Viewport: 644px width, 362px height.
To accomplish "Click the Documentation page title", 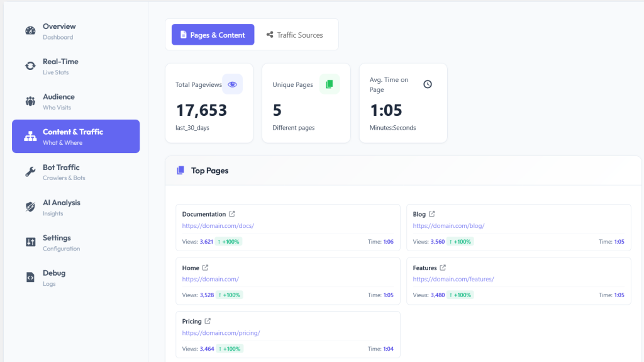I will point(204,214).
